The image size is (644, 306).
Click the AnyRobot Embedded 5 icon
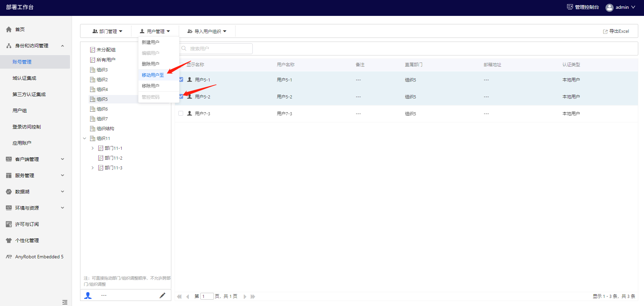coord(9,257)
